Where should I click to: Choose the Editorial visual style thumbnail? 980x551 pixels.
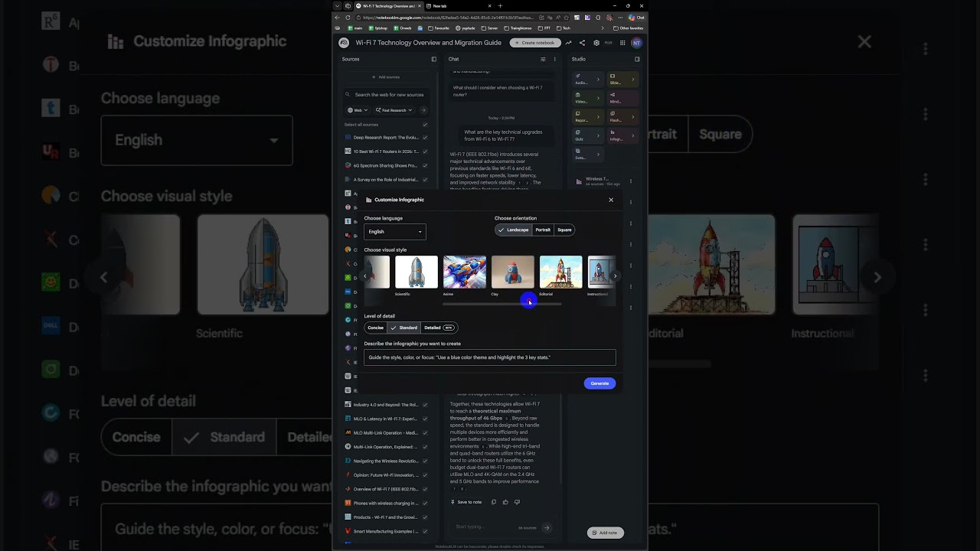point(561,272)
